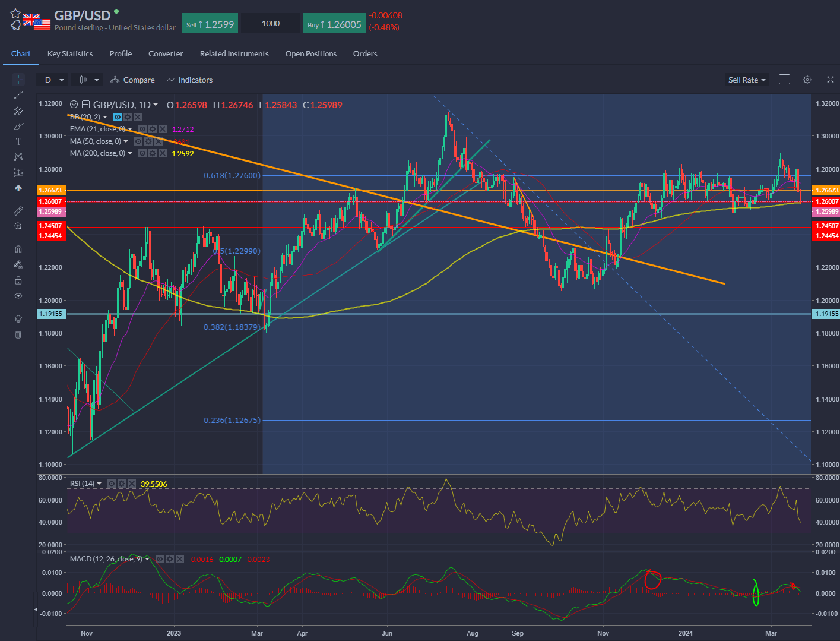The width and height of the screenshot is (840, 641).
Task: Add GBP/USD to favorites star
Action: [15, 14]
